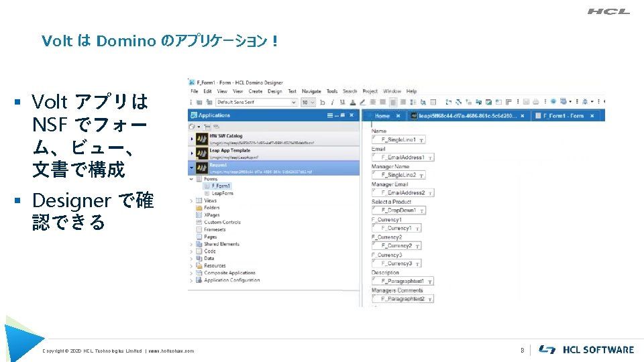This screenshot has height=362, width=644.
Task: Minimize the Applications panel
Action: click(337, 115)
